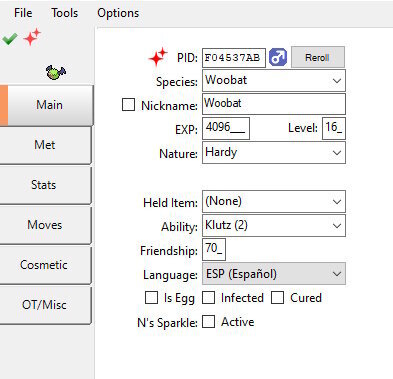Click the Level input field

(334, 128)
